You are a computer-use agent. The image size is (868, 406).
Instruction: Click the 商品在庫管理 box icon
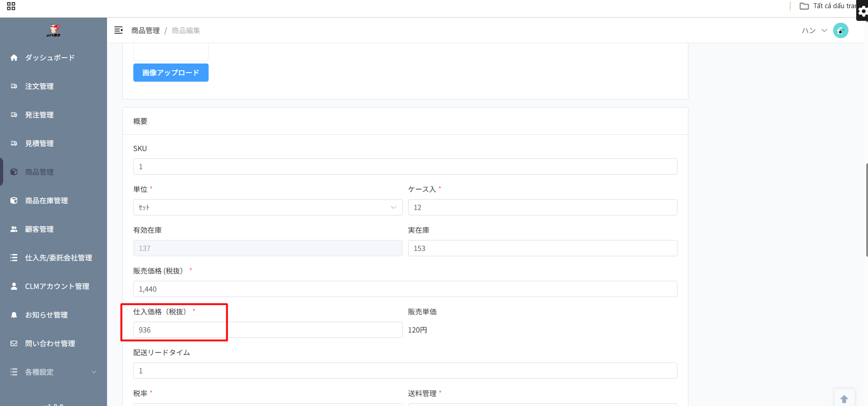tap(14, 201)
